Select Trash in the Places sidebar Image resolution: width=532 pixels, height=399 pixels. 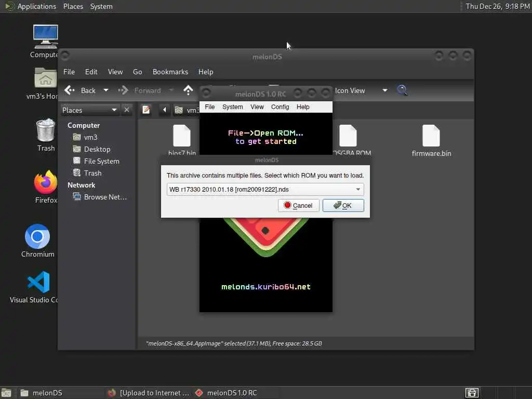(x=87, y=173)
